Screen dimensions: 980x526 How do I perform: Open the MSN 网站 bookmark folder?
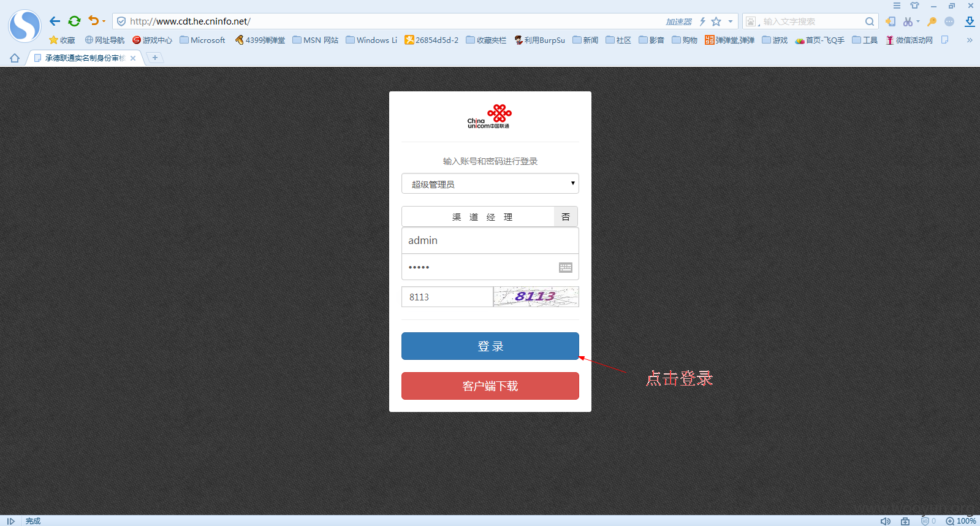pyautogui.click(x=315, y=40)
